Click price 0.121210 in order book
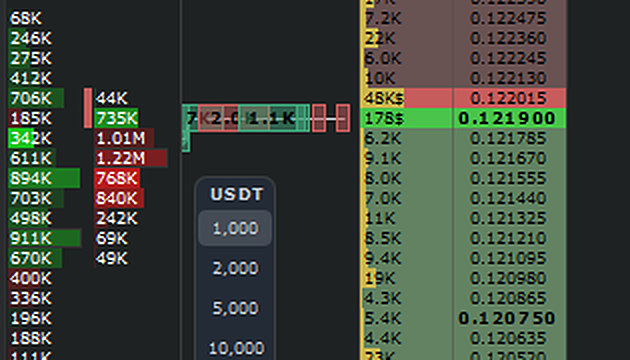 [508, 238]
